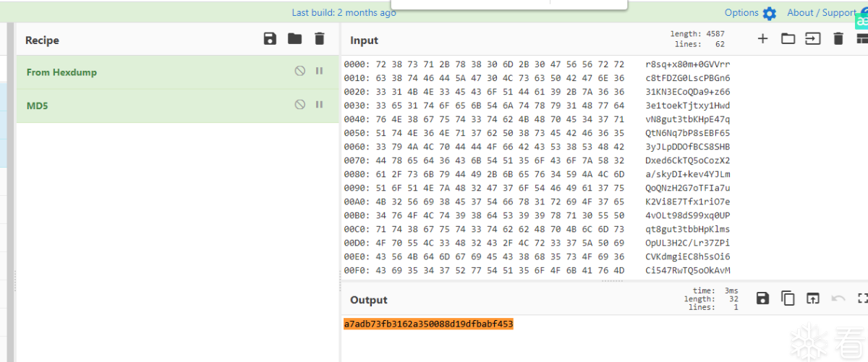Save the recipe with floppy icon
868x362 pixels.
[x=270, y=39]
